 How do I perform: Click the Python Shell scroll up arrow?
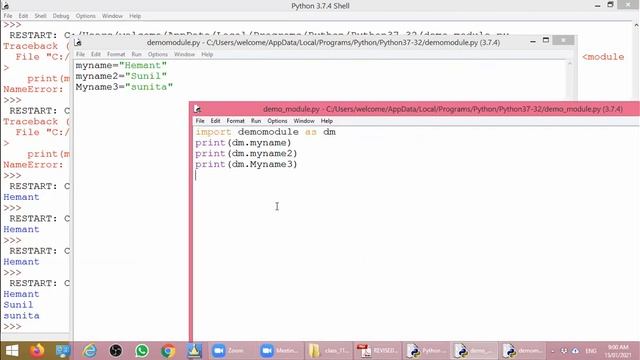(x=636, y=25)
